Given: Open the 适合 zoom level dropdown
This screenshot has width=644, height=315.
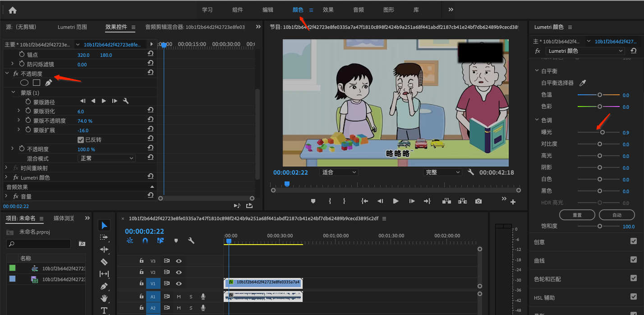Looking at the screenshot, I should pyautogui.click(x=338, y=172).
